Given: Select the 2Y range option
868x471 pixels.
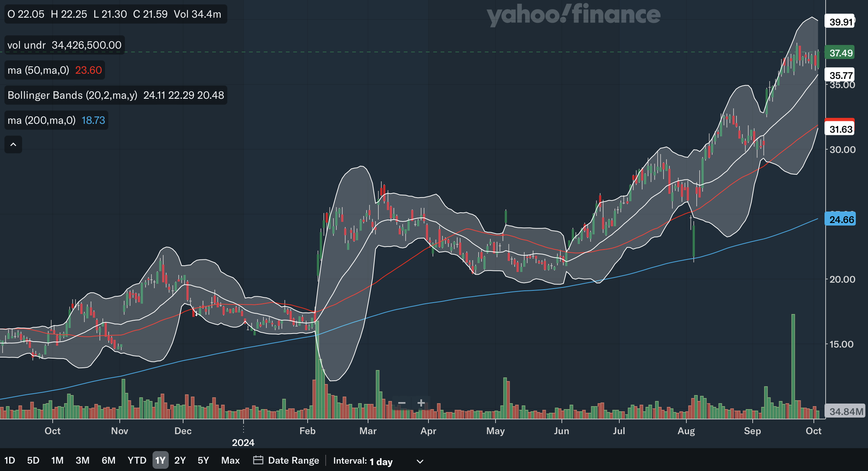Looking at the screenshot, I should tap(180, 460).
